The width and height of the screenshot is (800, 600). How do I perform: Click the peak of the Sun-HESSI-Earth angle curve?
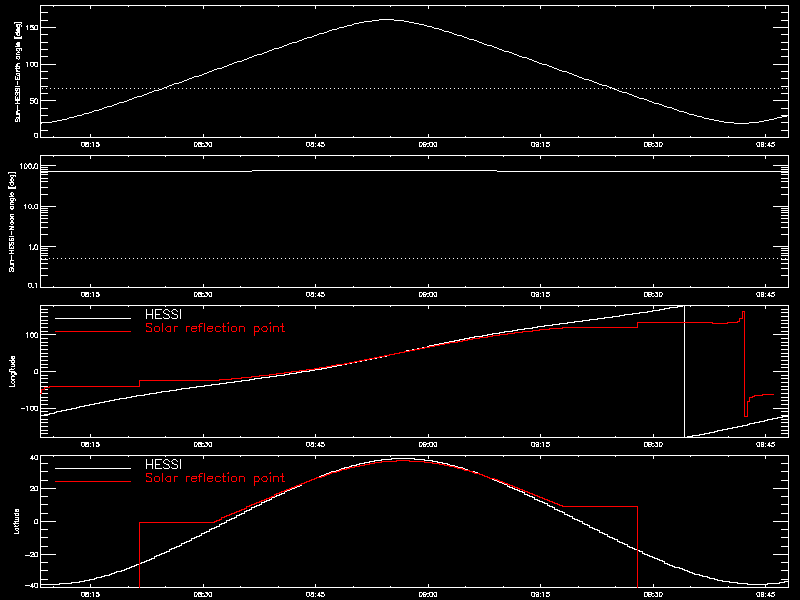pos(388,19)
